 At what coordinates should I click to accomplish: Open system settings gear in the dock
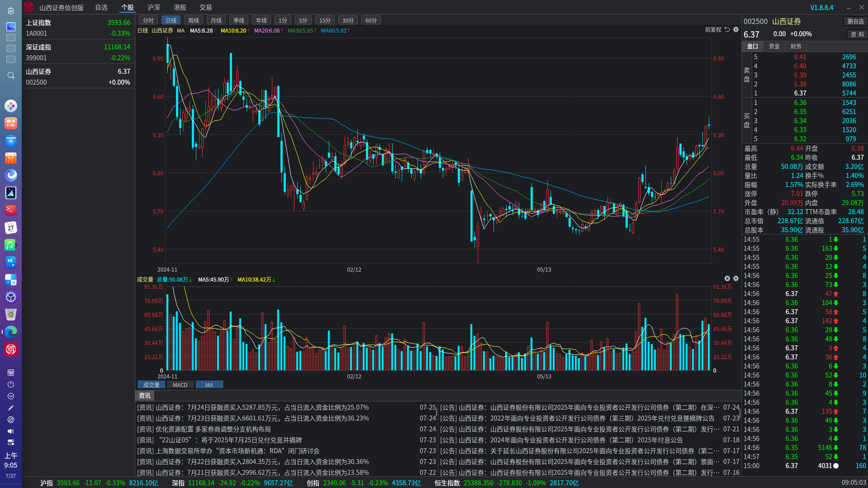click(11, 297)
